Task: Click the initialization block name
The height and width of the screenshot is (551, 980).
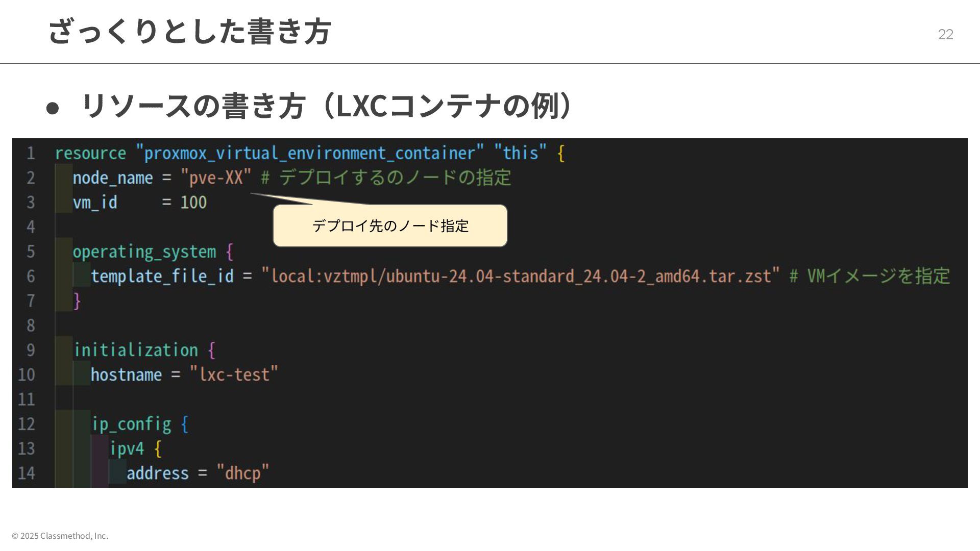Action: pyautogui.click(x=136, y=350)
